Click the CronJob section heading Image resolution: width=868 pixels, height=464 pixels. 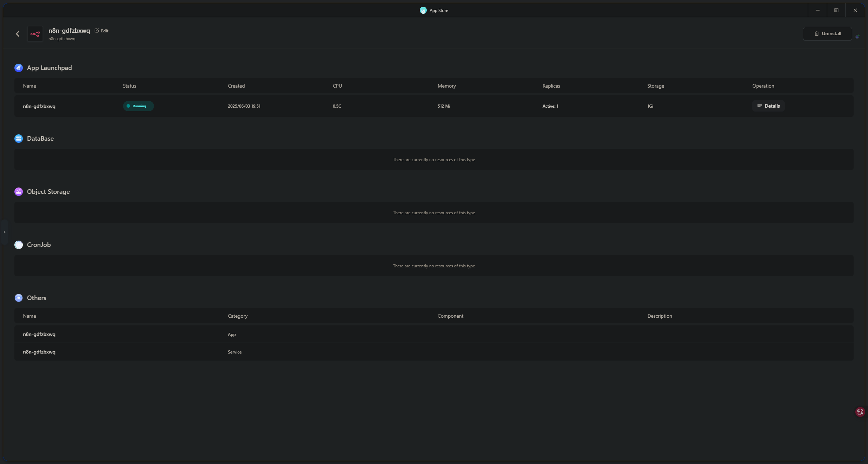[39, 245]
